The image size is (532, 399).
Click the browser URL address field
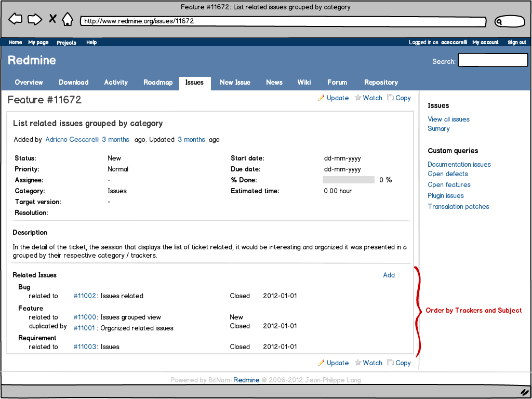tap(283, 21)
